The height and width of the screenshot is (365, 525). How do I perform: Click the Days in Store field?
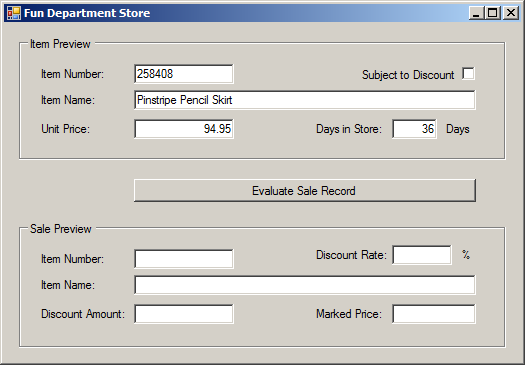[414, 129]
